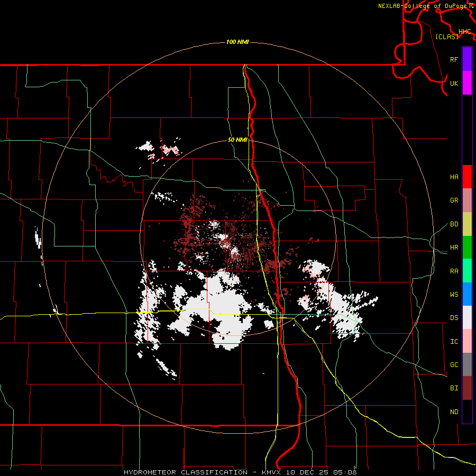
Task: Select the GC gray legend swatch
Action: 467,364
